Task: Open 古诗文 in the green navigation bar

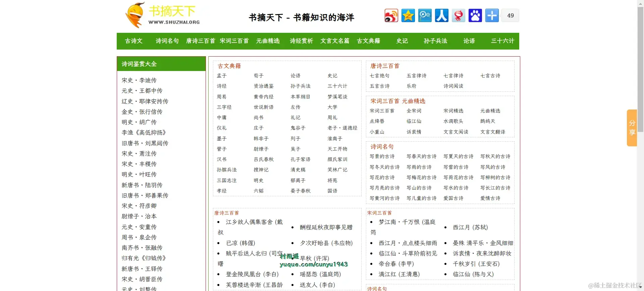Action: [133, 41]
